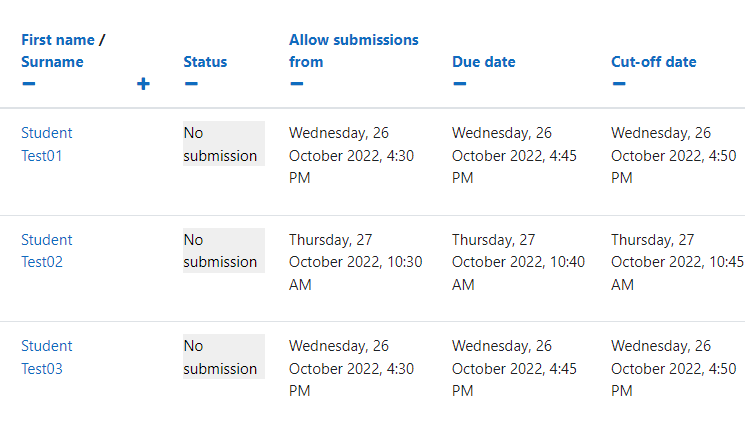The width and height of the screenshot is (745, 421).
Task: Select Test01 cut-off date cell
Action: [x=674, y=155]
